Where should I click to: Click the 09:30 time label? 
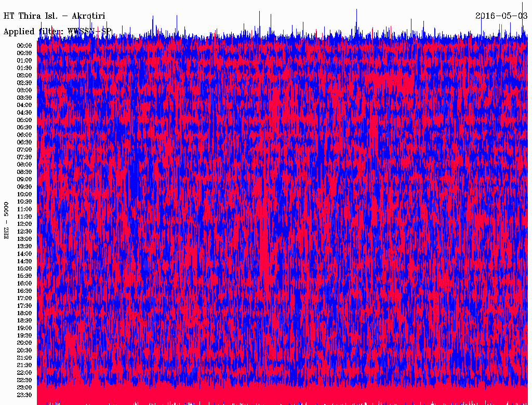(x=24, y=187)
